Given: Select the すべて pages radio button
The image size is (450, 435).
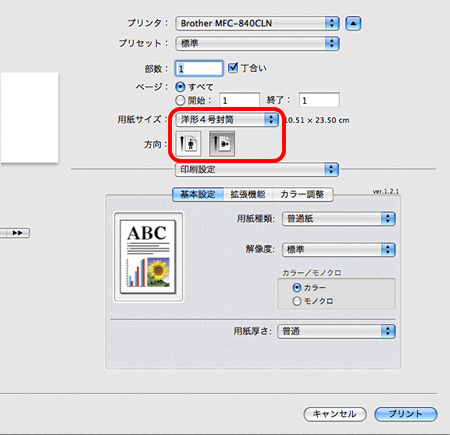Looking at the screenshot, I should pyautogui.click(x=180, y=87).
